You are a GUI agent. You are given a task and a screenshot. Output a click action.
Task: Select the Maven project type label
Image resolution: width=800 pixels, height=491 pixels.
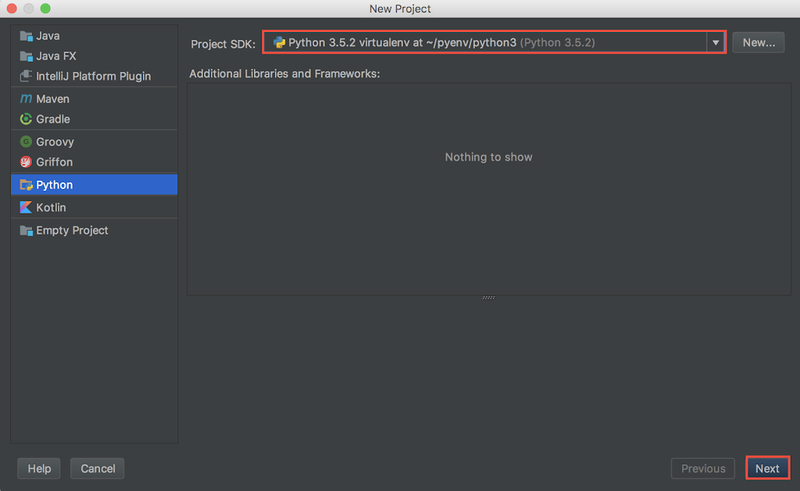(x=53, y=99)
